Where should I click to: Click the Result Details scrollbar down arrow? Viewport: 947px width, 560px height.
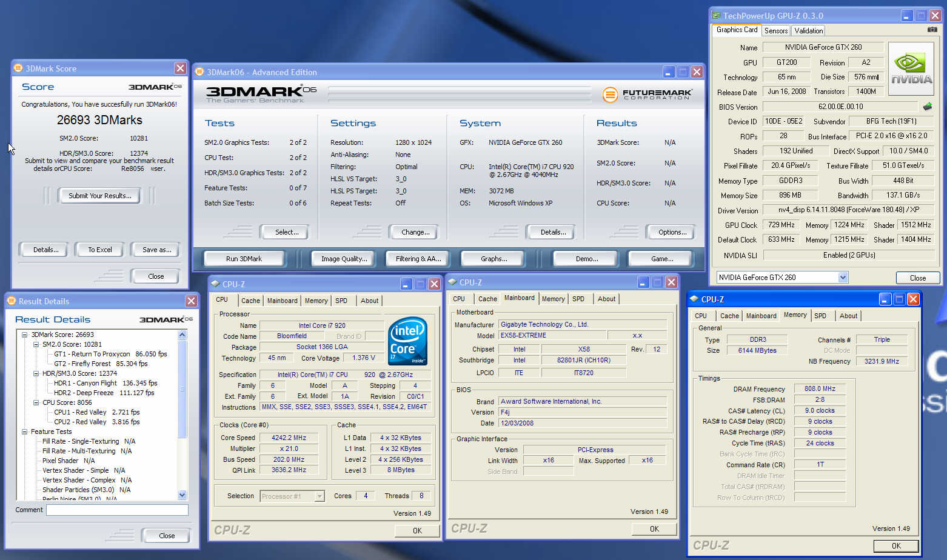182,495
